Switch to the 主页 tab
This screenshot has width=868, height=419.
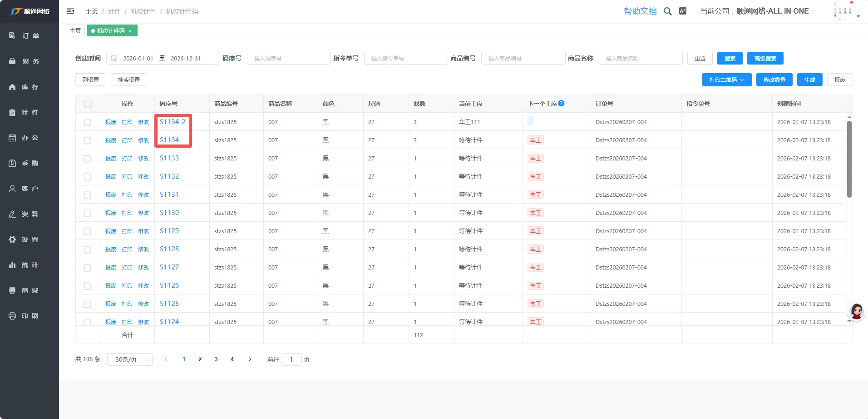[75, 31]
